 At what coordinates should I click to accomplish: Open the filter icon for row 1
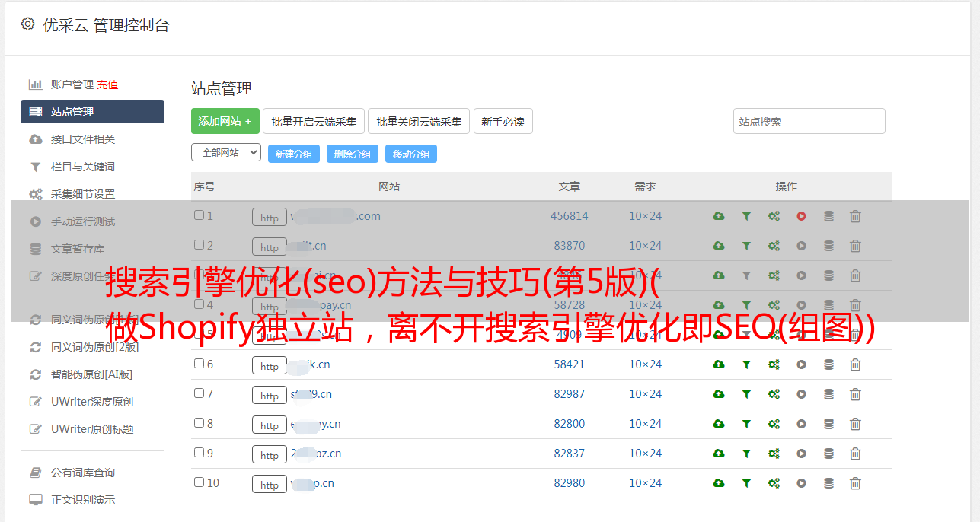[x=746, y=216]
